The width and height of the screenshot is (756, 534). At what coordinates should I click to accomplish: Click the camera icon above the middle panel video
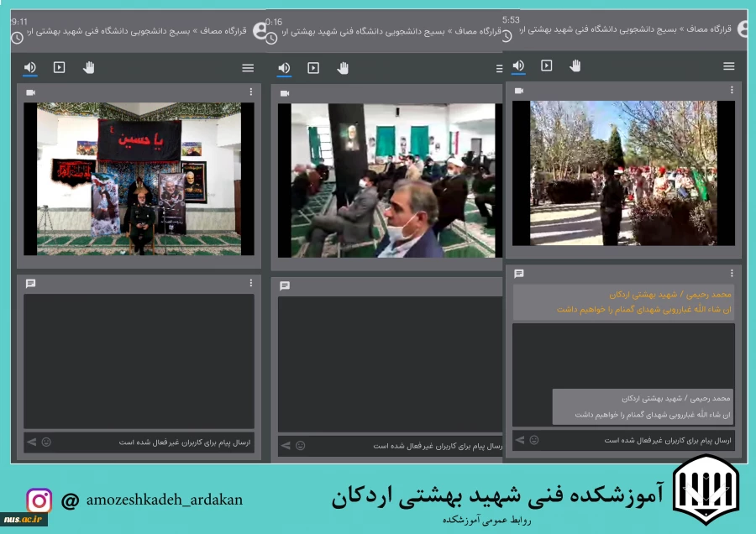coord(284,93)
